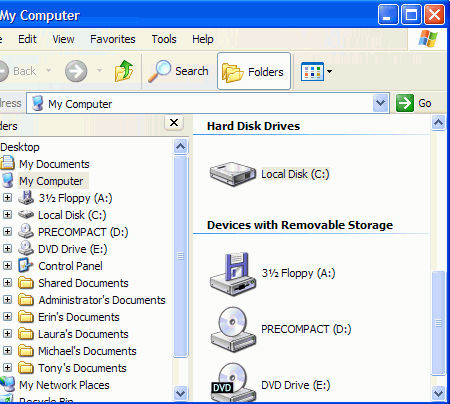Open the Tools menu
The image size is (450, 404).
164,39
